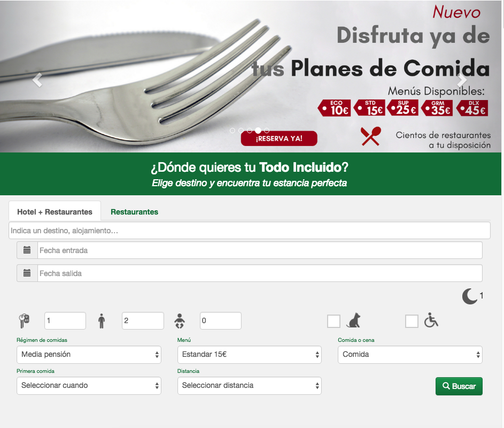504x428 pixels.
Task: Open the Régimen de comidas dropdown
Action: tap(89, 355)
